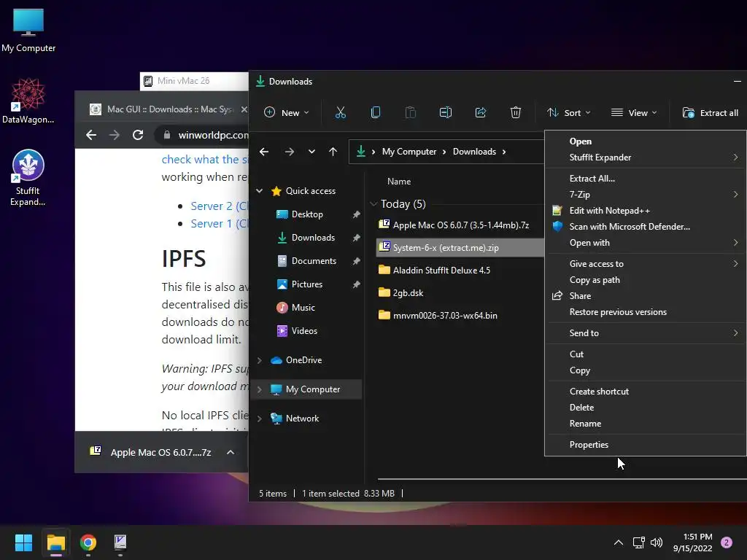Open the Sort dropdown
The image size is (747, 560).
tap(569, 113)
